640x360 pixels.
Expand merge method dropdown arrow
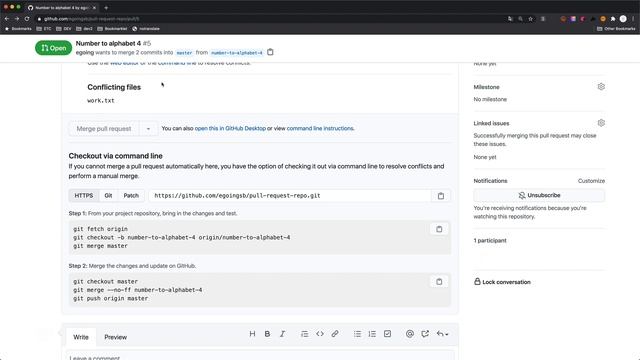point(148,129)
